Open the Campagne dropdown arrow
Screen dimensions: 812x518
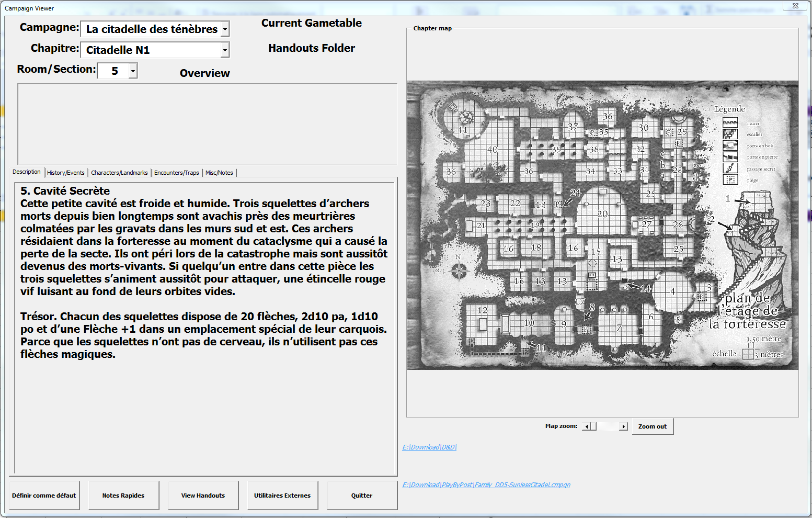click(x=225, y=29)
